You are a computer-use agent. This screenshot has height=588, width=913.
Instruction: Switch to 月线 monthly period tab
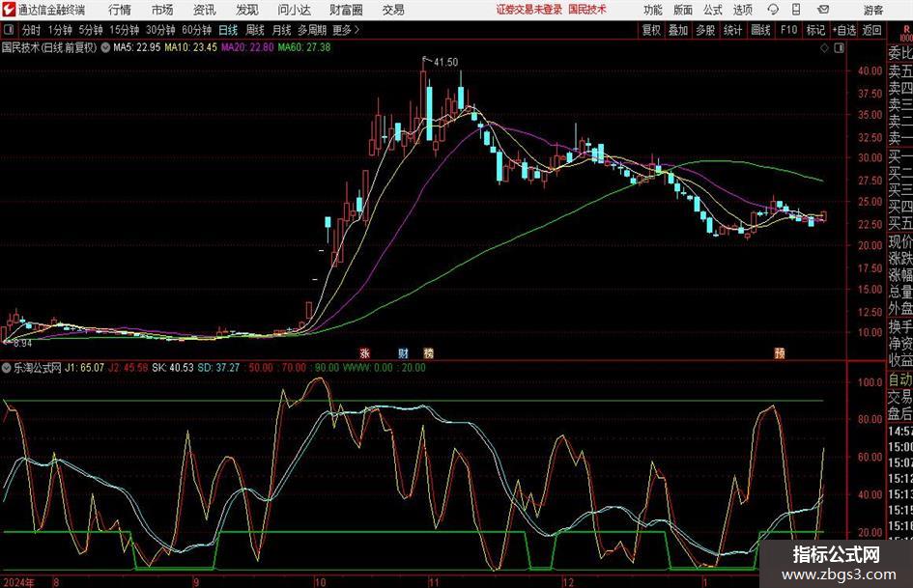(x=282, y=30)
